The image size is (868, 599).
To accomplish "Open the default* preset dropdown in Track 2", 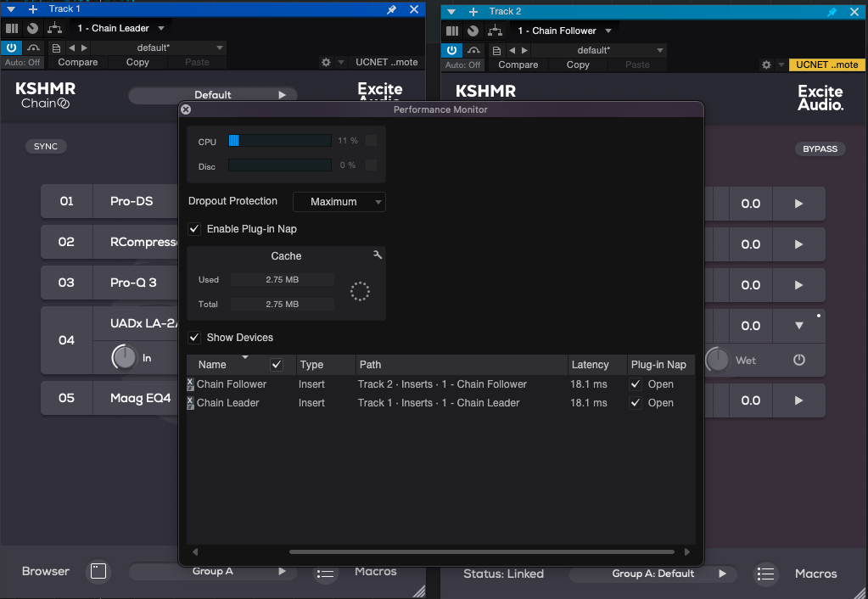I will coord(601,50).
